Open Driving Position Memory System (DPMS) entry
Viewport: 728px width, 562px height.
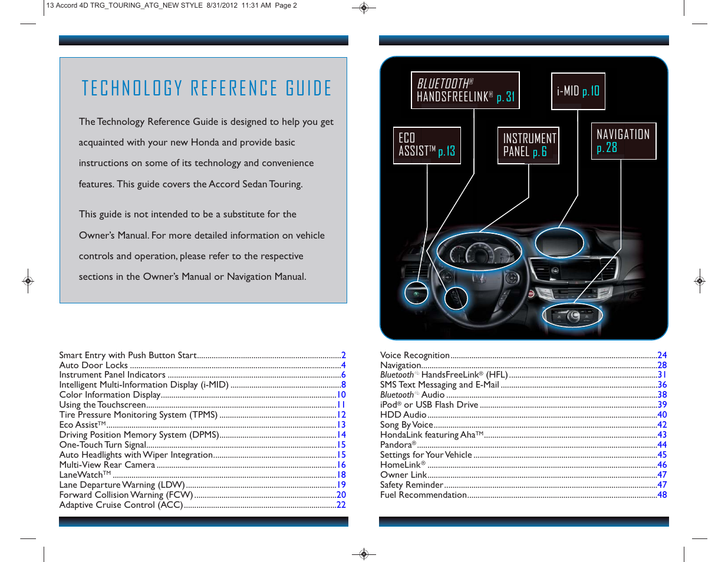[x=202, y=435]
